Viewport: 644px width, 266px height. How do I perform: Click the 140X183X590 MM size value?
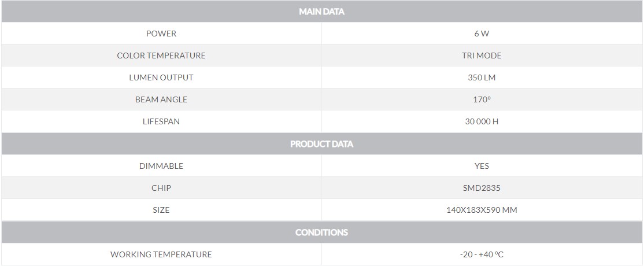tap(481, 210)
